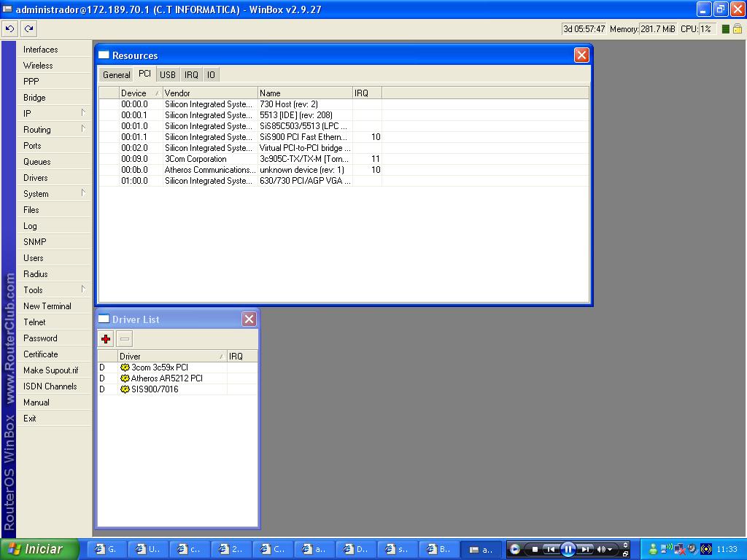This screenshot has width=747, height=560.
Task: Open the taskbar window labeled D..
Action: (x=355, y=549)
